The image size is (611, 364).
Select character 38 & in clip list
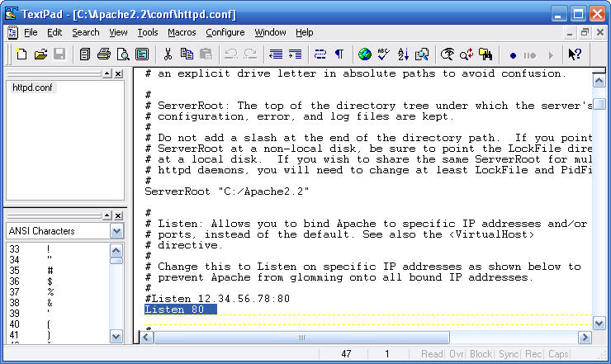pyautogui.click(x=59, y=303)
